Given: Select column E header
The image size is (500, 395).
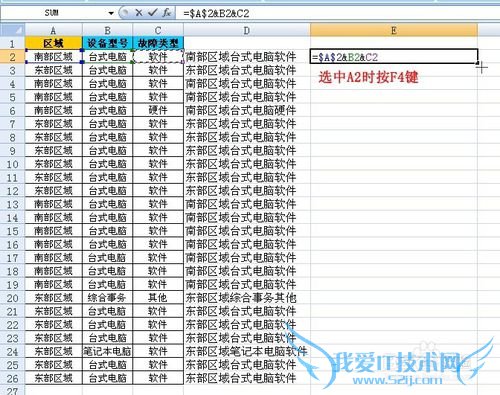Looking at the screenshot, I should pos(394,31).
